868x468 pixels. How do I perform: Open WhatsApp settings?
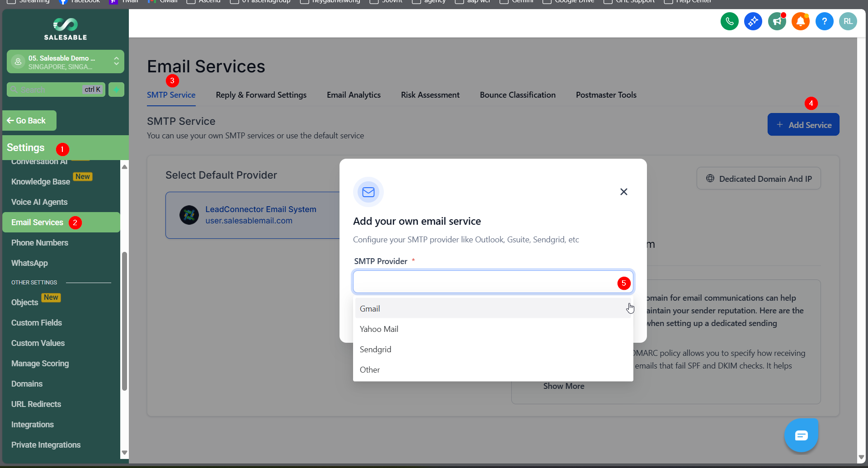point(29,263)
